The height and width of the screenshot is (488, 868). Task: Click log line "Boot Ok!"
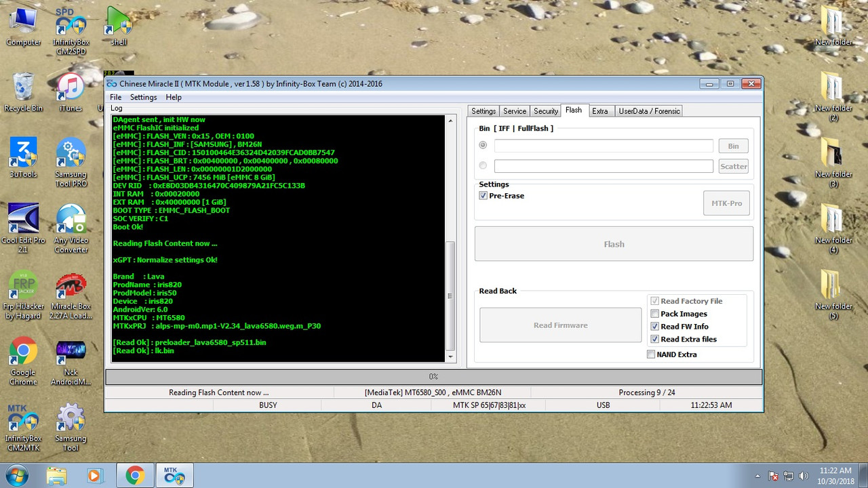pos(128,227)
